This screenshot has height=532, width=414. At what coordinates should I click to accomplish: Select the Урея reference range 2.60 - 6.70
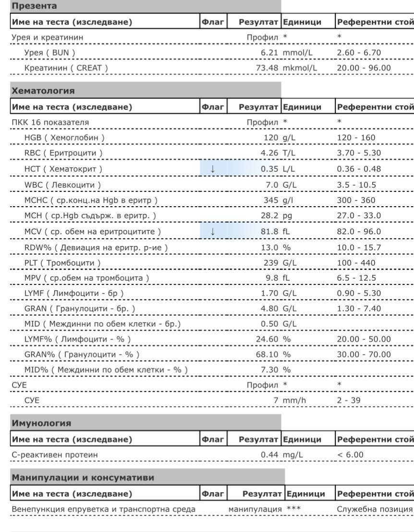tap(359, 52)
